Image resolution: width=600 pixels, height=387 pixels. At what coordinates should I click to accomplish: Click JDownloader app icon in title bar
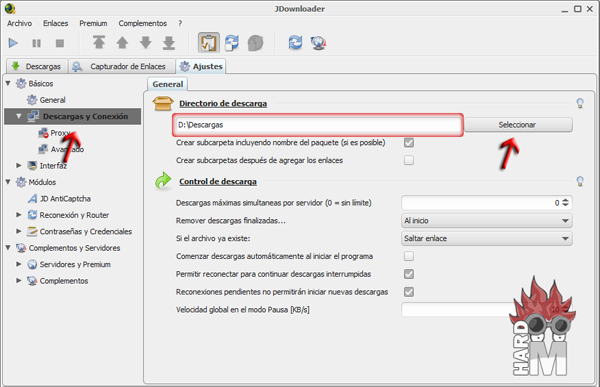pyautogui.click(x=10, y=8)
